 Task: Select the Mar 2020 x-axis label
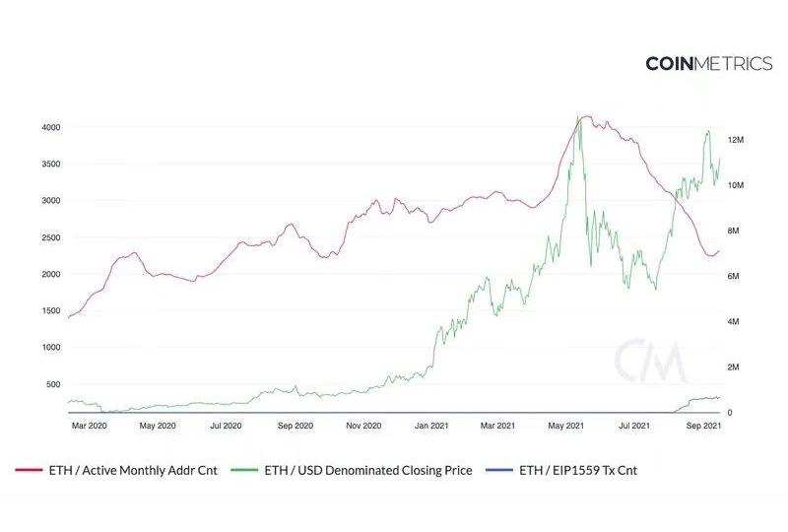pyautogui.click(x=91, y=426)
